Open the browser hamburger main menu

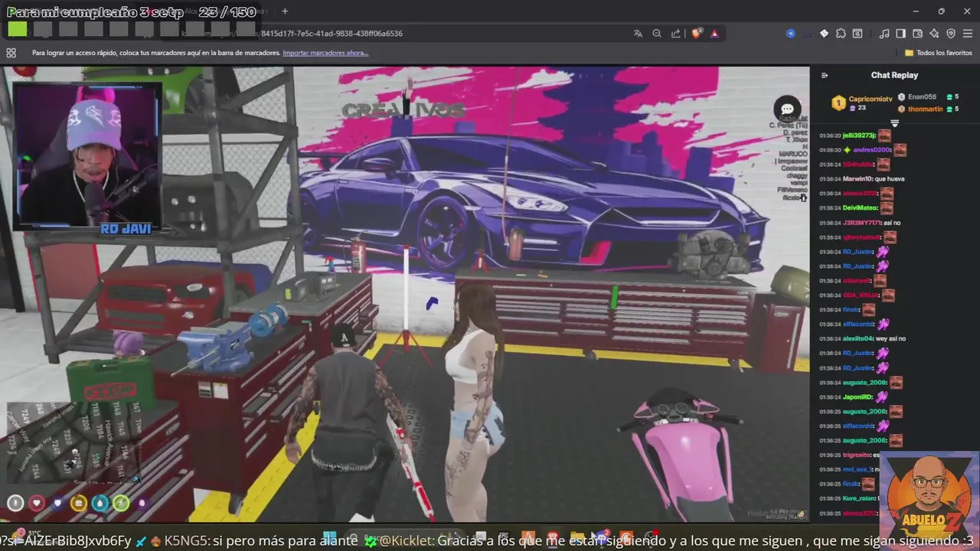tap(968, 34)
